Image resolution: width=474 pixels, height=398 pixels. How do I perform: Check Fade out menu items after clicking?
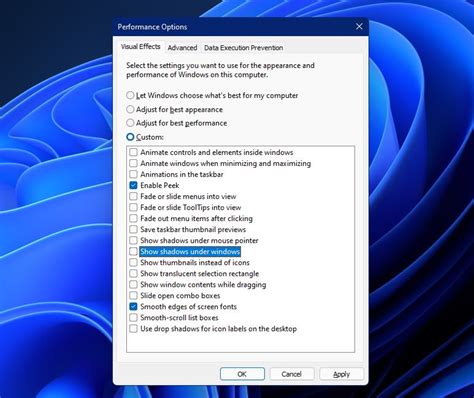pyautogui.click(x=133, y=218)
